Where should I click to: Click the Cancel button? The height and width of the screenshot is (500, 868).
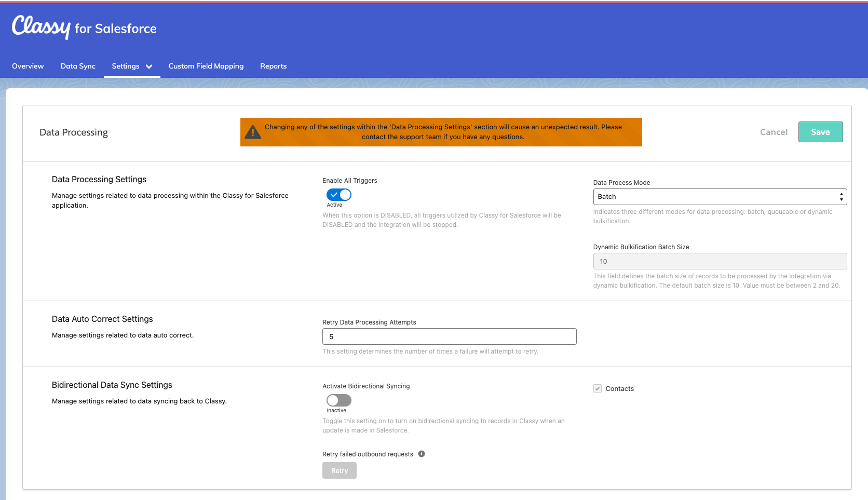click(x=774, y=132)
